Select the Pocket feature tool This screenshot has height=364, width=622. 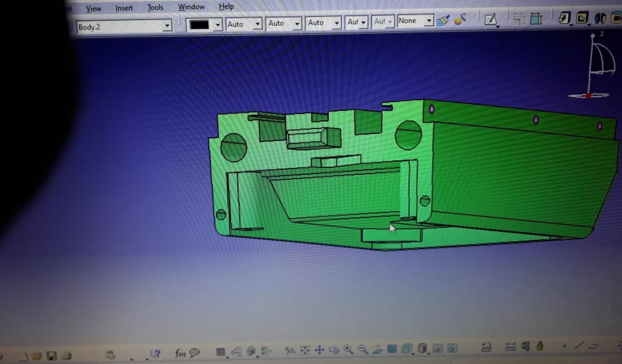point(583,18)
